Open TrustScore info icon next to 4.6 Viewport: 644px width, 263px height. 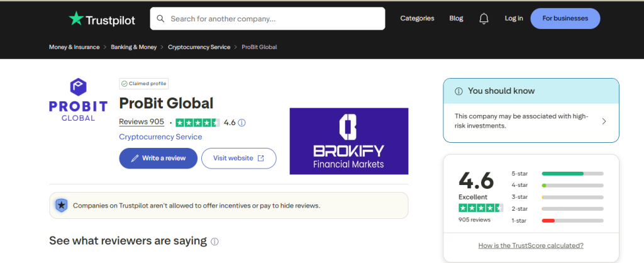(x=242, y=123)
